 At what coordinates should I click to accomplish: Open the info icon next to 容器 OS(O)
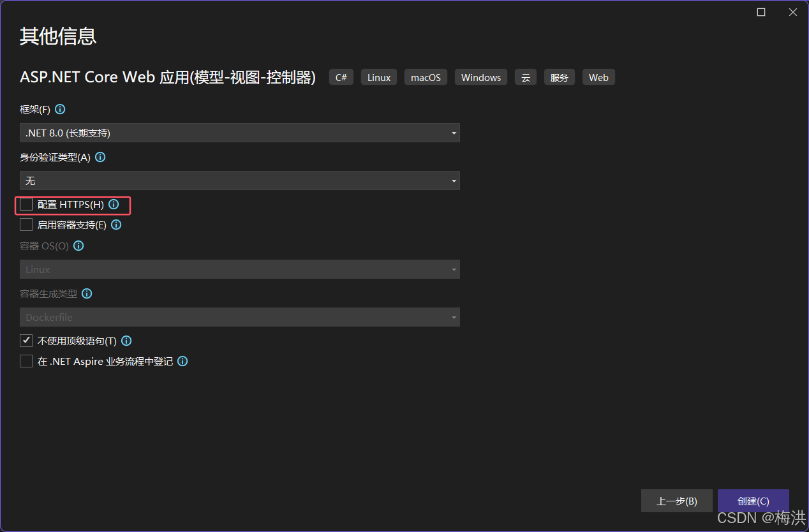pos(78,246)
